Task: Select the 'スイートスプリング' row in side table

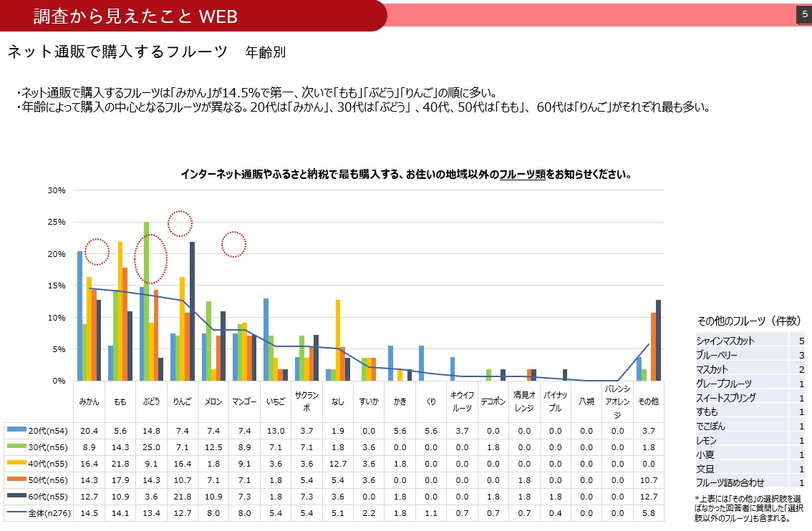Action: tap(749, 397)
